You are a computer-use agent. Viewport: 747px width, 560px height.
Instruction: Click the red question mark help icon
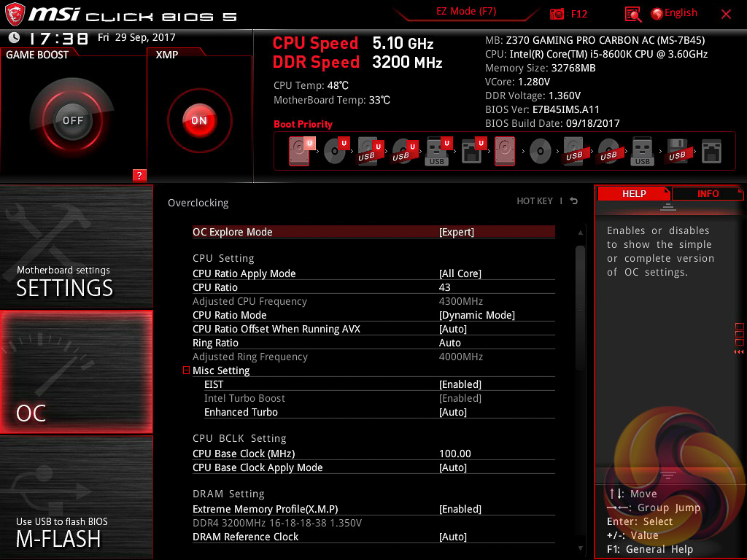click(x=139, y=175)
